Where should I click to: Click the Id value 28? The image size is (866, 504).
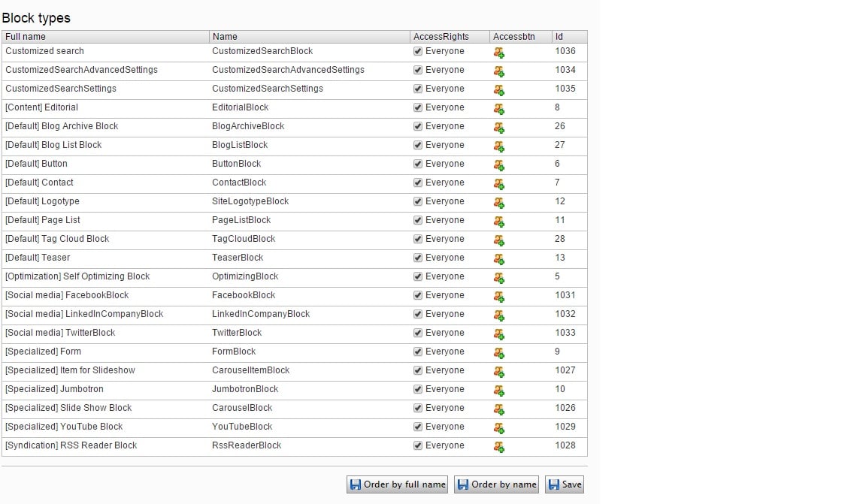pos(560,238)
